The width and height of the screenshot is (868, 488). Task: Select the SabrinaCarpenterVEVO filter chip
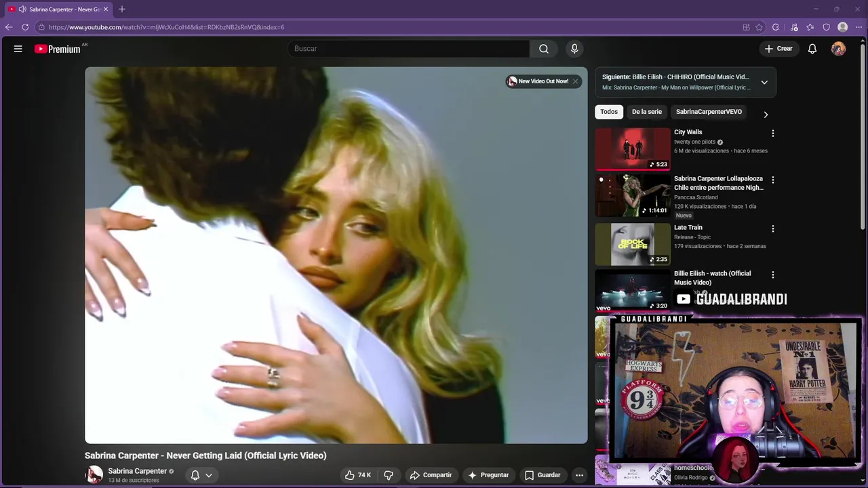tap(709, 112)
